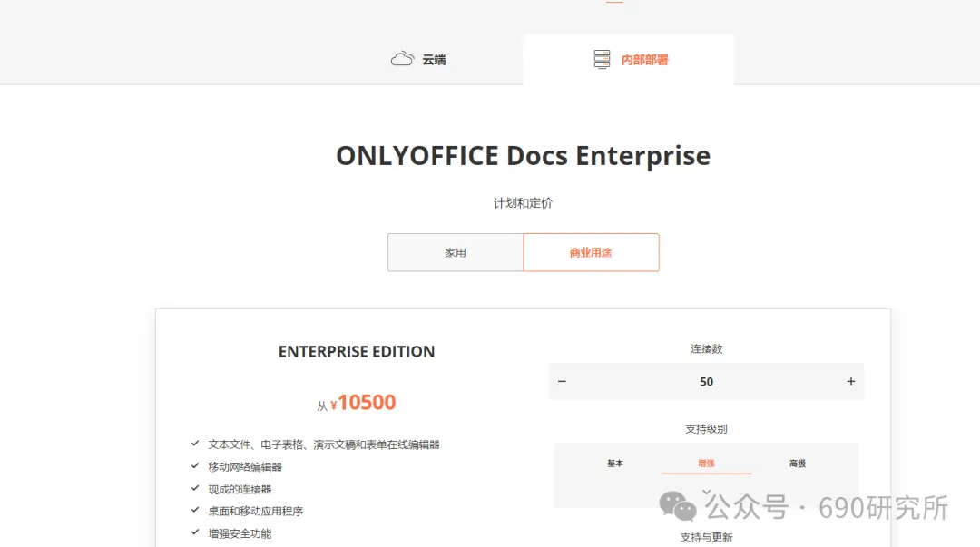
Task: Click the 增强安全功能 feature text
Action: pyautogui.click(x=240, y=534)
